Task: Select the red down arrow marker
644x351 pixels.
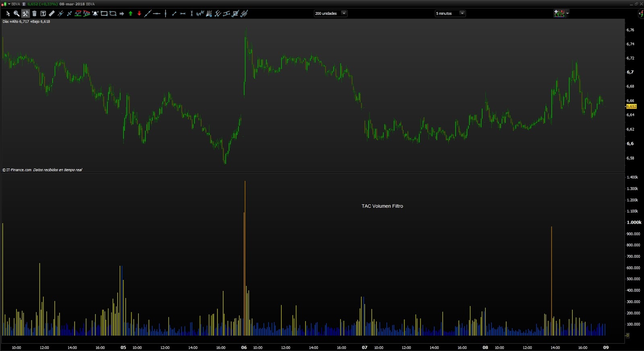Action: tap(139, 14)
